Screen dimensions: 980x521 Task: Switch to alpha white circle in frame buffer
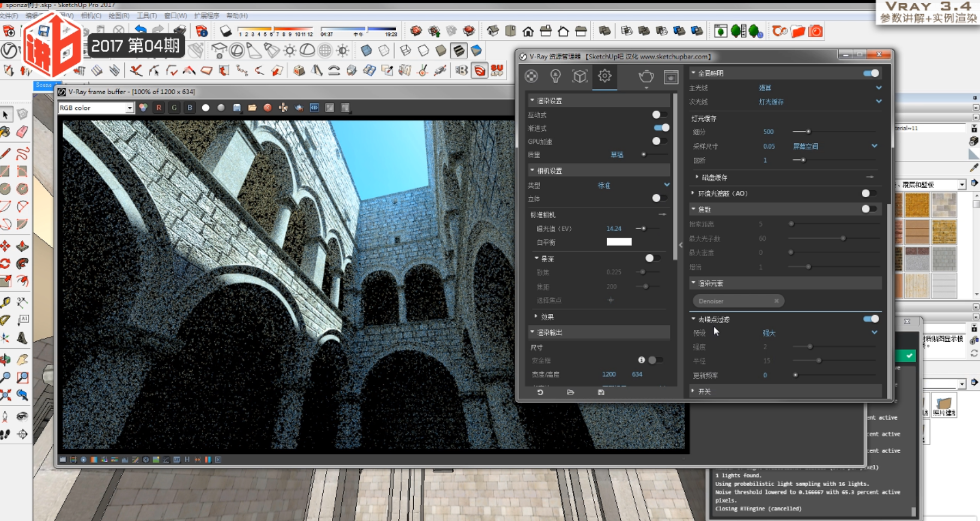[x=205, y=108]
